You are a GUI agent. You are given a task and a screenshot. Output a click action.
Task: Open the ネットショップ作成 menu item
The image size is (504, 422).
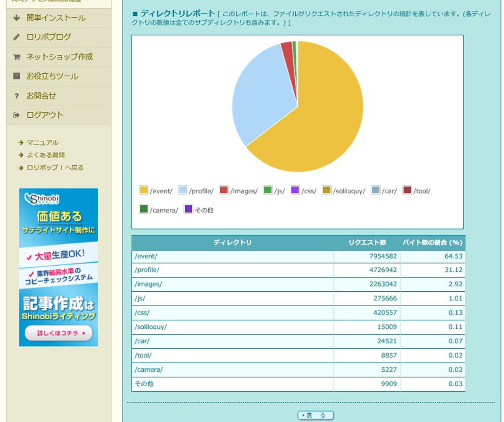point(59,57)
